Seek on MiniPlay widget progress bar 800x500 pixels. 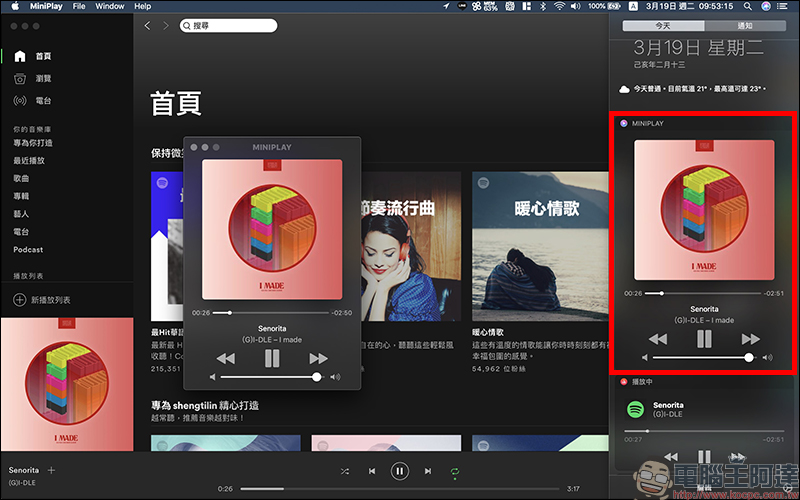[703, 293]
